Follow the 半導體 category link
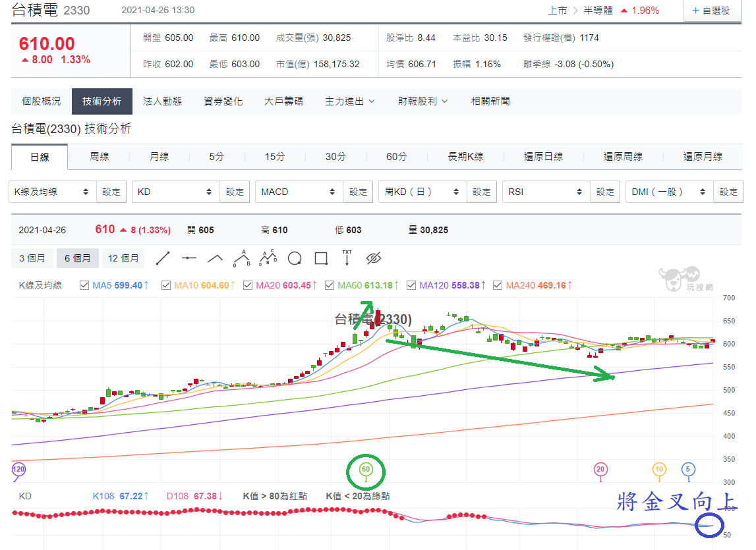The height and width of the screenshot is (550, 756). 598,11
